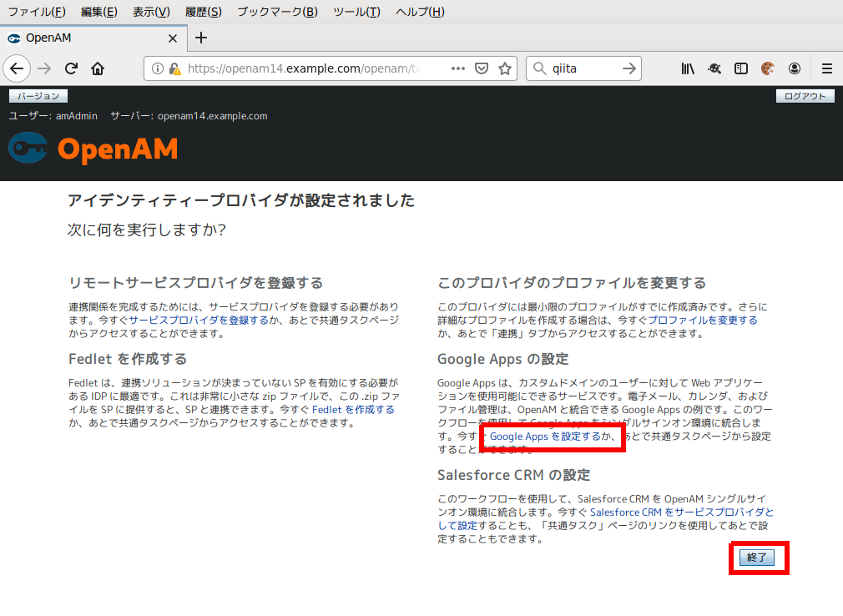The width and height of the screenshot is (843, 616).
Task: Select the OpenAM browser tab
Action: [x=83, y=38]
